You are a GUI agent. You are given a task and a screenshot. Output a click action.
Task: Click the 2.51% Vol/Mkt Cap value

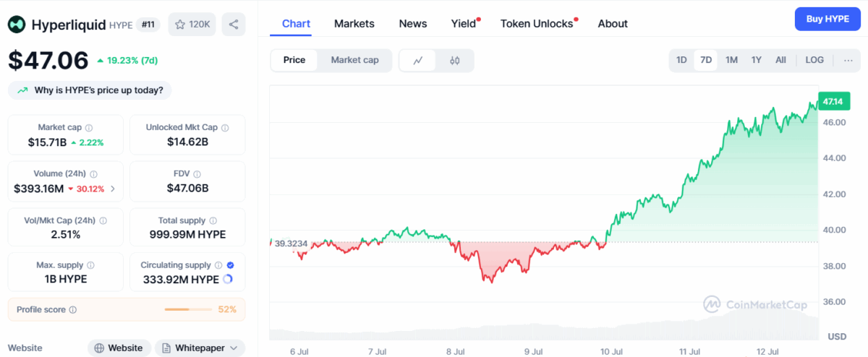66,235
